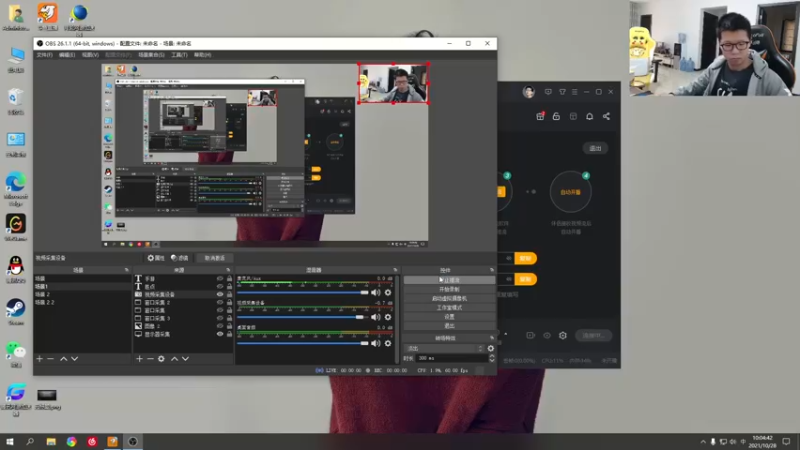This screenshot has height=450, width=800.
Task: Click the 麦克风/Aux volume slider
Action: (303, 293)
